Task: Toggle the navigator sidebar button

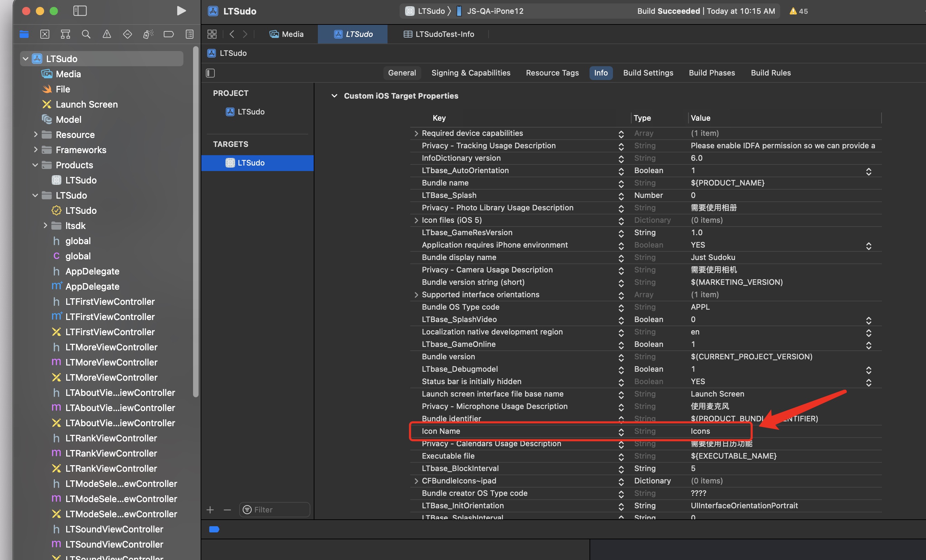Action: (x=80, y=11)
